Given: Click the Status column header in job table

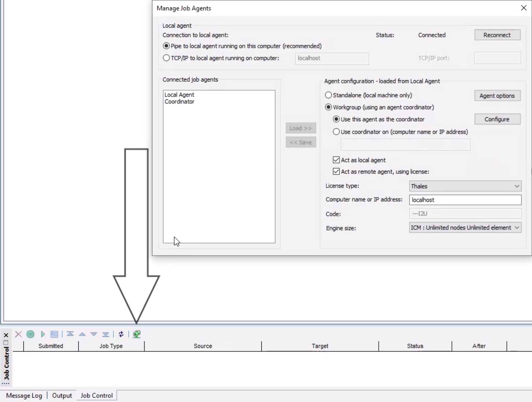Looking at the screenshot, I should (x=415, y=346).
